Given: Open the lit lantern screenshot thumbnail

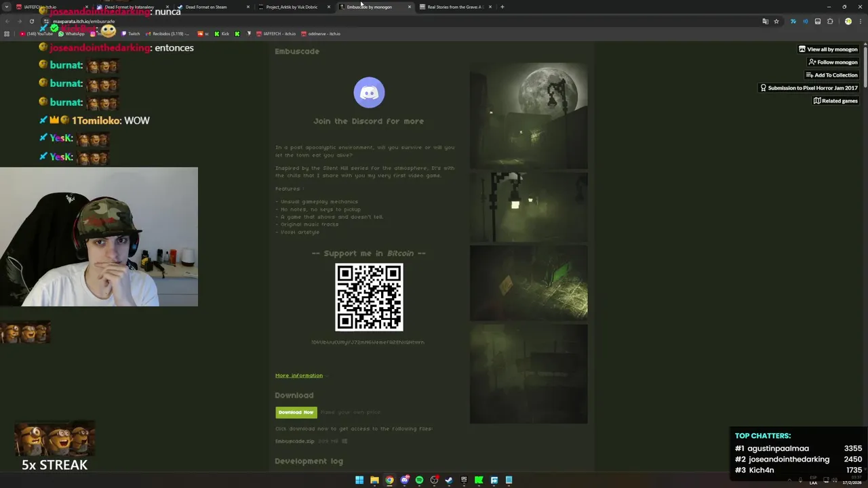Looking at the screenshot, I should (x=528, y=207).
